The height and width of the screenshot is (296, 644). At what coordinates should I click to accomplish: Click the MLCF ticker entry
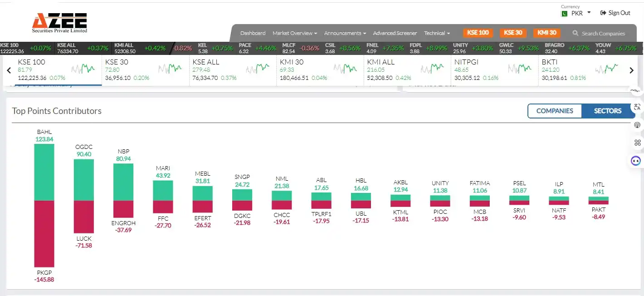pyautogui.click(x=301, y=48)
